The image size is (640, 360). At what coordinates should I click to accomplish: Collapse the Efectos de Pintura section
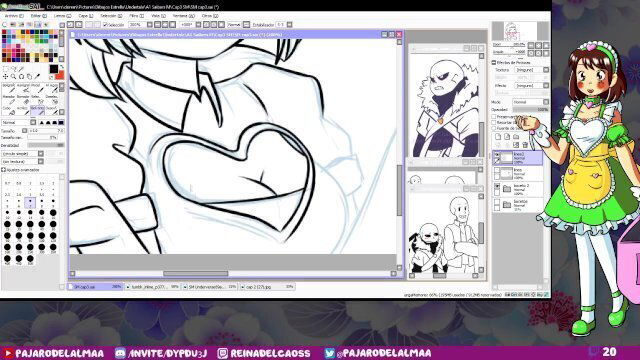(493, 62)
